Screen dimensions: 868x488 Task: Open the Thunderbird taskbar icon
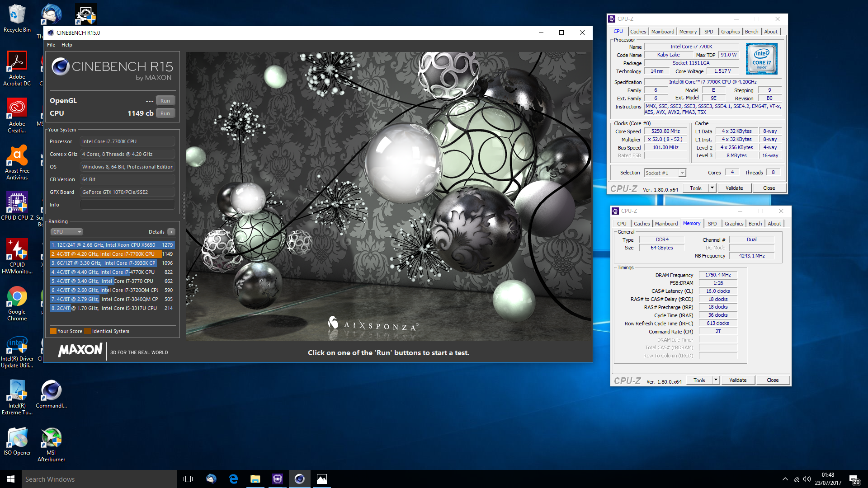211,479
